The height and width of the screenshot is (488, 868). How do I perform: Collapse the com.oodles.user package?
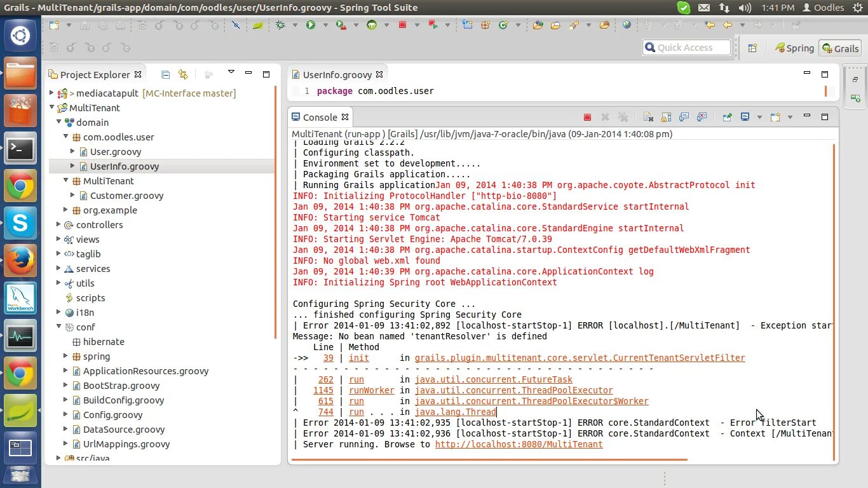(x=65, y=137)
